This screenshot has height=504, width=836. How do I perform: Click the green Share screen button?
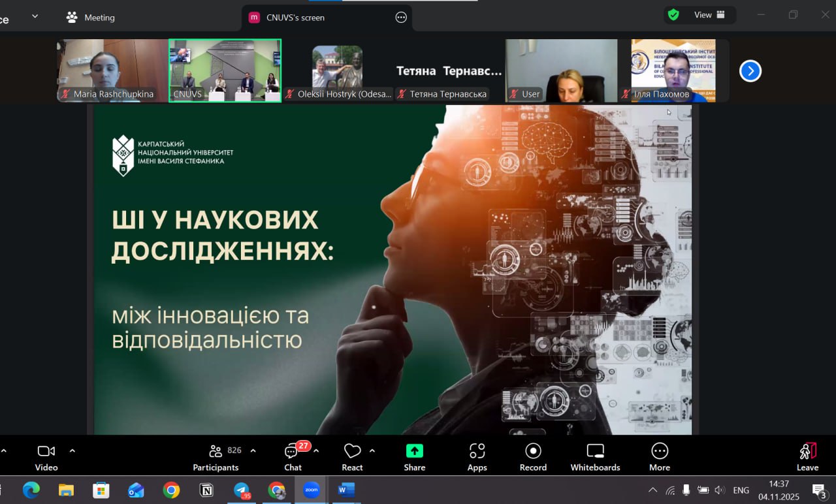414,456
